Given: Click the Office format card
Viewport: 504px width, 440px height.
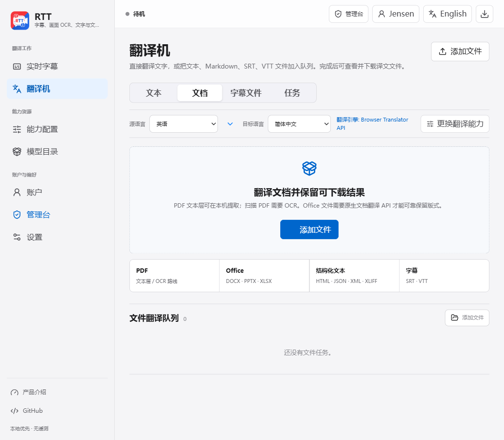Looking at the screenshot, I should point(264,276).
